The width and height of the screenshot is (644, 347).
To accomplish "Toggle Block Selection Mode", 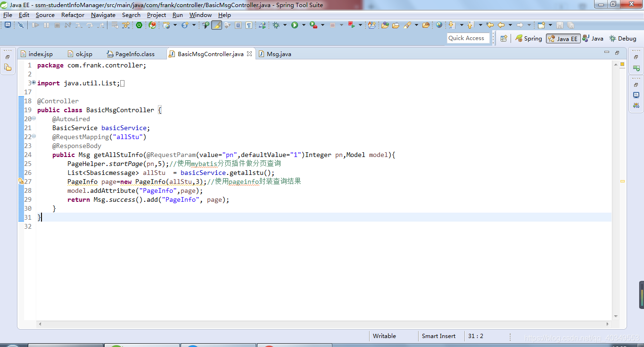I will (238, 25).
